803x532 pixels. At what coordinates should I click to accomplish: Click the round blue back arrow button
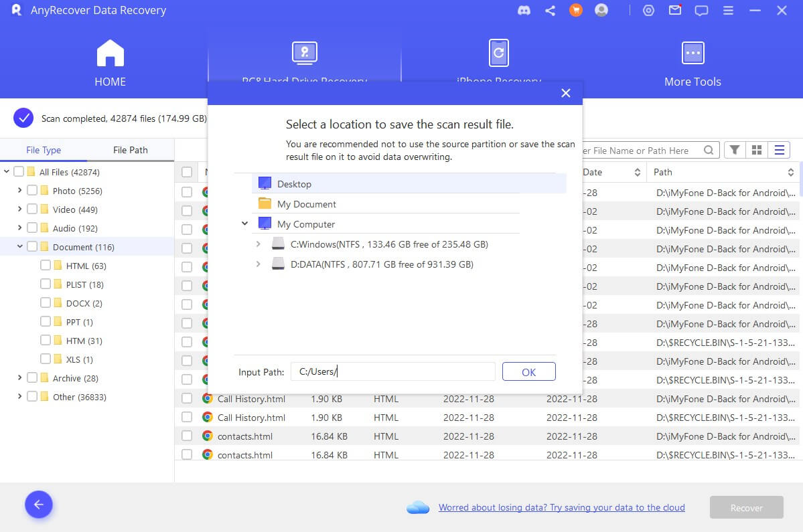point(39,505)
